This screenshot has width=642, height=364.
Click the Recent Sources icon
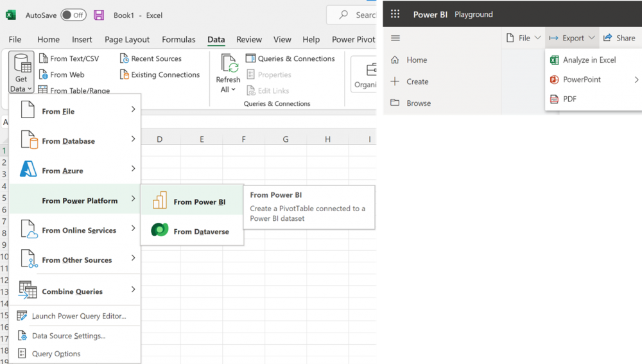(124, 58)
